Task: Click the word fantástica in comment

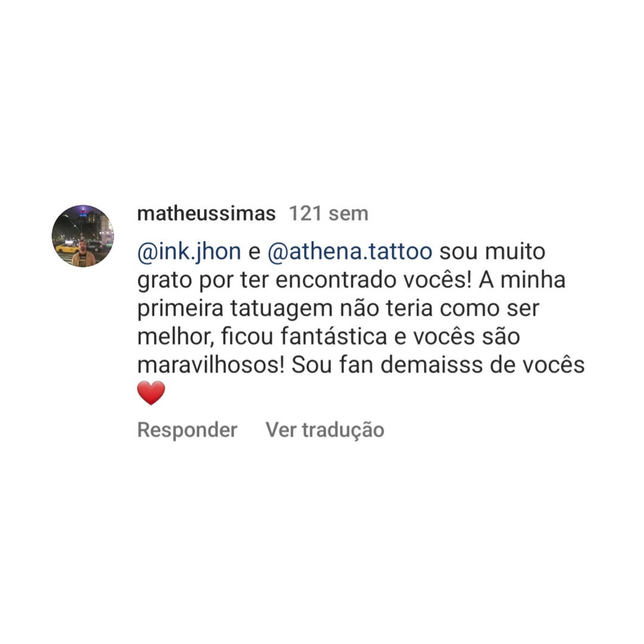Action: pyautogui.click(x=334, y=337)
